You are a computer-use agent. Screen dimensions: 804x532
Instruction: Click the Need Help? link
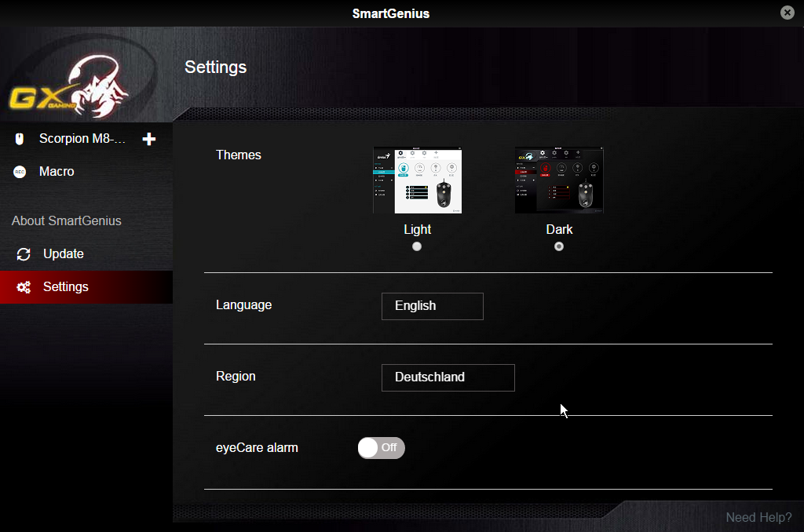click(758, 518)
